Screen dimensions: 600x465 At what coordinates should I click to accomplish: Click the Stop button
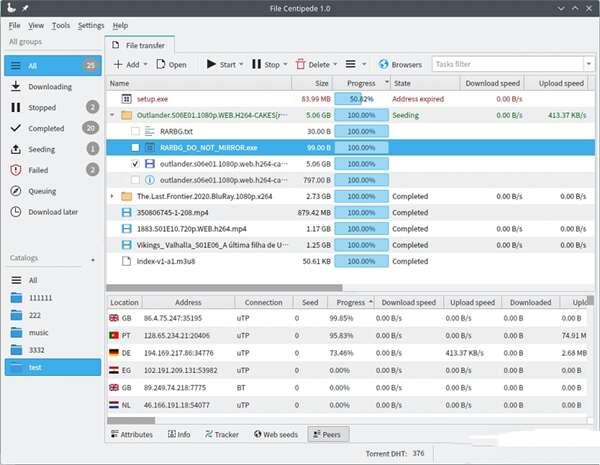coord(266,64)
